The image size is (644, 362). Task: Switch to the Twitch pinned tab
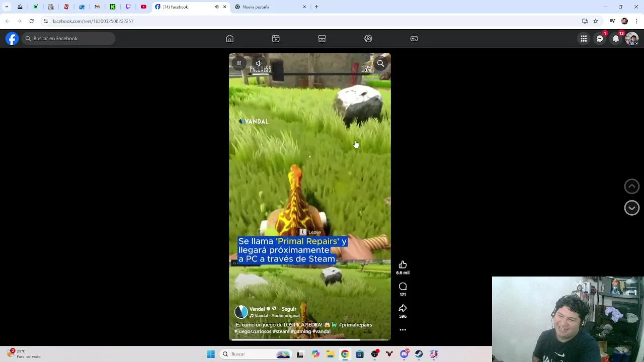pyautogui.click(x=128, y=7)
